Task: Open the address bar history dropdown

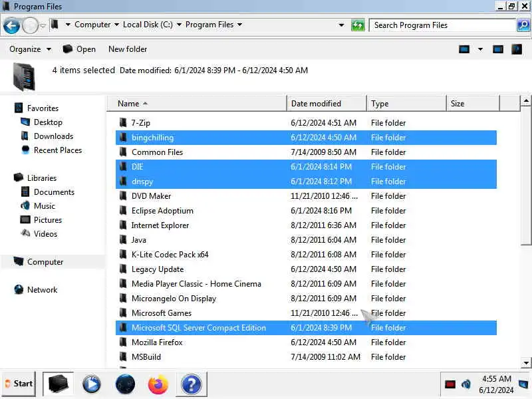Action: [x=341, y=25]
